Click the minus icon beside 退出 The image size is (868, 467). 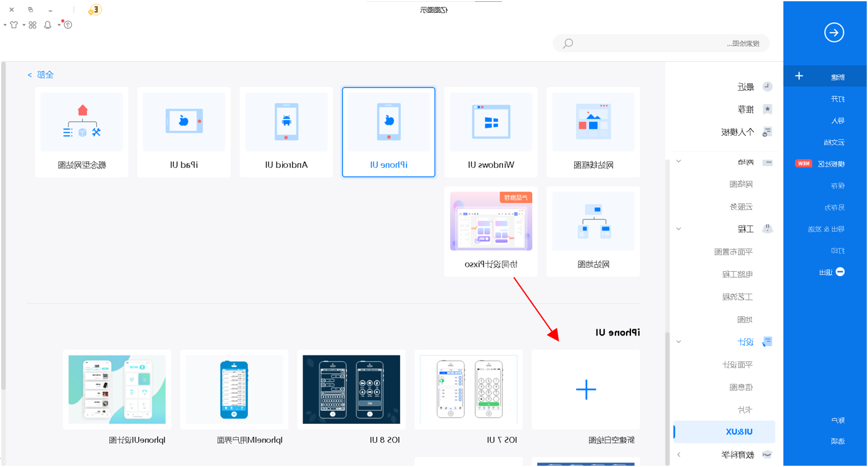click(x=840, y=272)
